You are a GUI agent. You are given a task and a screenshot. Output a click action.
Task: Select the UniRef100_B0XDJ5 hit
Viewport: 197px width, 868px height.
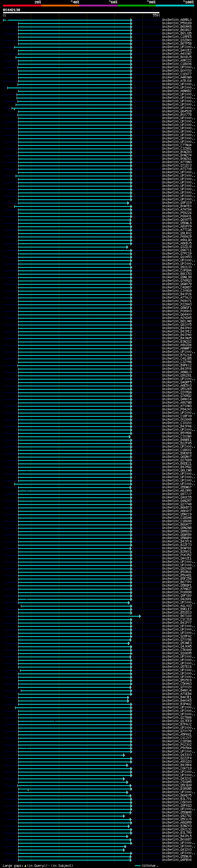click(x=177, y=57)
